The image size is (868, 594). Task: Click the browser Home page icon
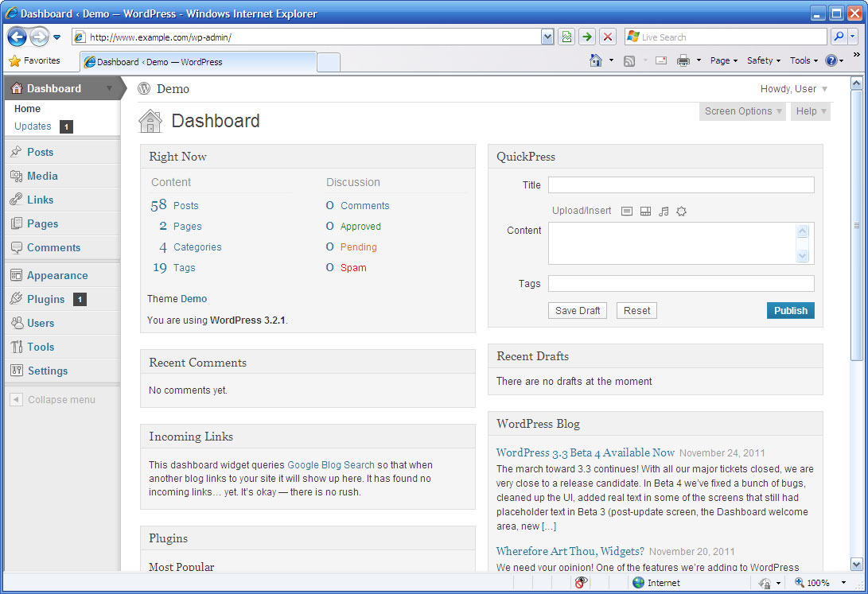click(596, 60)
